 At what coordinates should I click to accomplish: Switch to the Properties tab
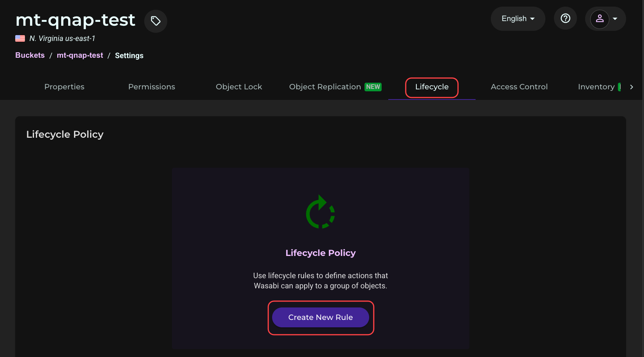pyautogui.click(x=64, y=87)
